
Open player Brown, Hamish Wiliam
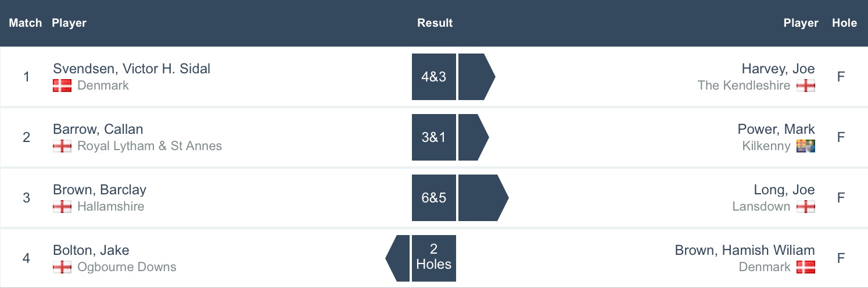pos(744,250)
